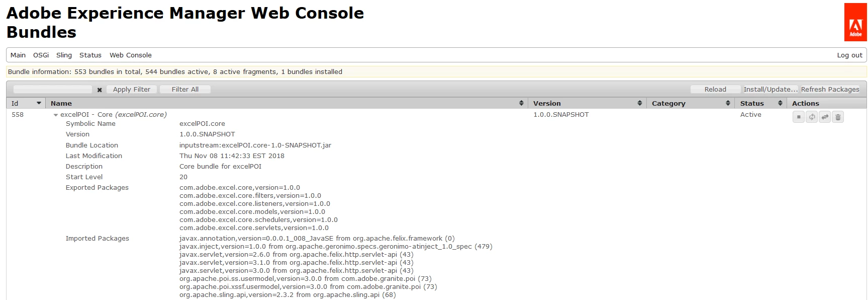Click the Last Modification date value
Image resolution: width=868 pixels, height=300 pixels.
point(232,156)
